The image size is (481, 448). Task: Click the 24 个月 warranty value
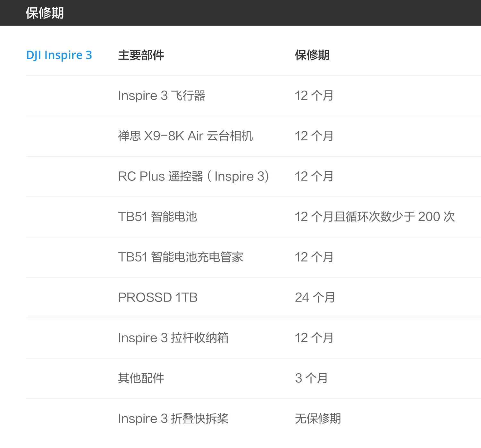(315, 298)
